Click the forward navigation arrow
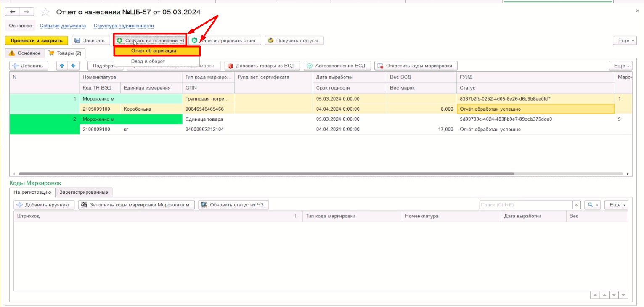Viewport: 644px width, 307px height. pos(27,12)
